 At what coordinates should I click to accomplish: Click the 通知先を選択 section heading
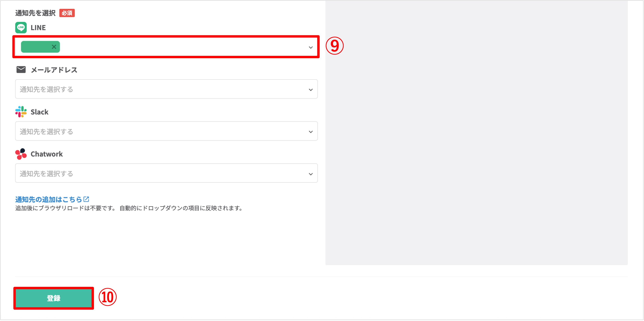[x=35, y=13]
